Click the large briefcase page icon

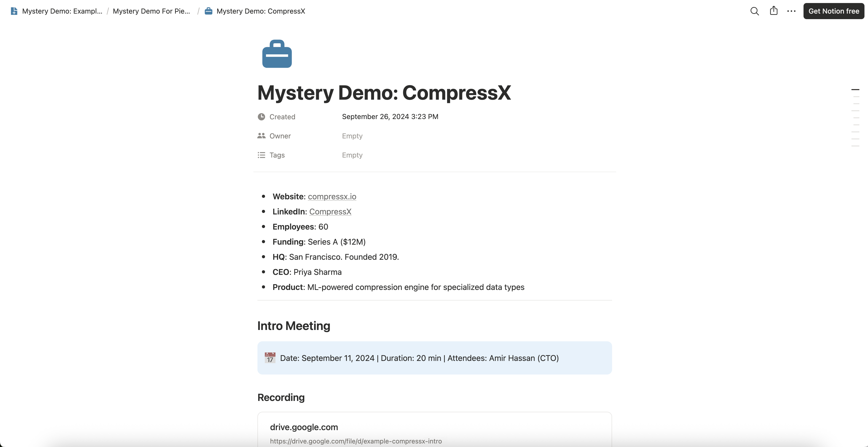277,54
